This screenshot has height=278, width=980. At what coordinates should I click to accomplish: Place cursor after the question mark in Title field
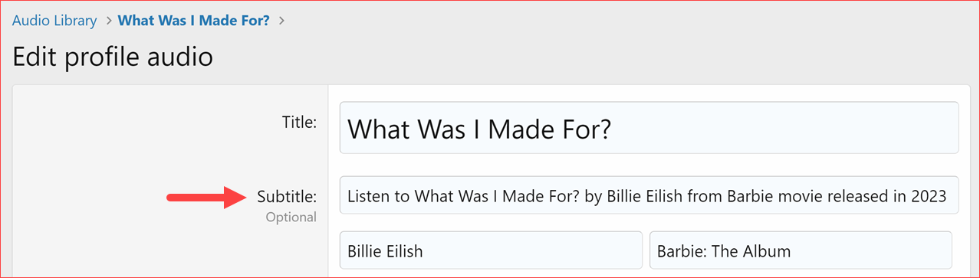613,129
